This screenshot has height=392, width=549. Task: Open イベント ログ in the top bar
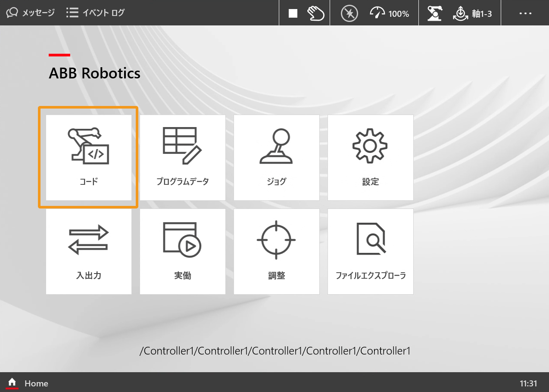95,13
